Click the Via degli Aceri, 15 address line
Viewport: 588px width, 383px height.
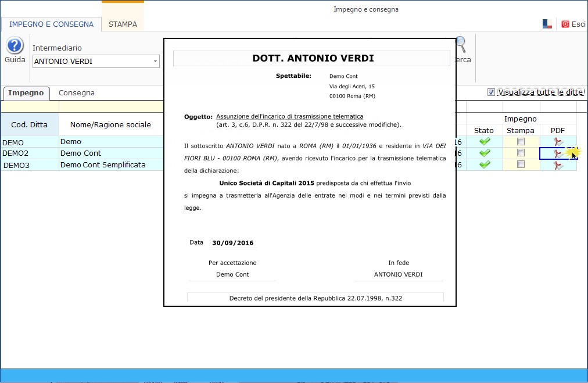pyautogui.click(x=352, y=86)
